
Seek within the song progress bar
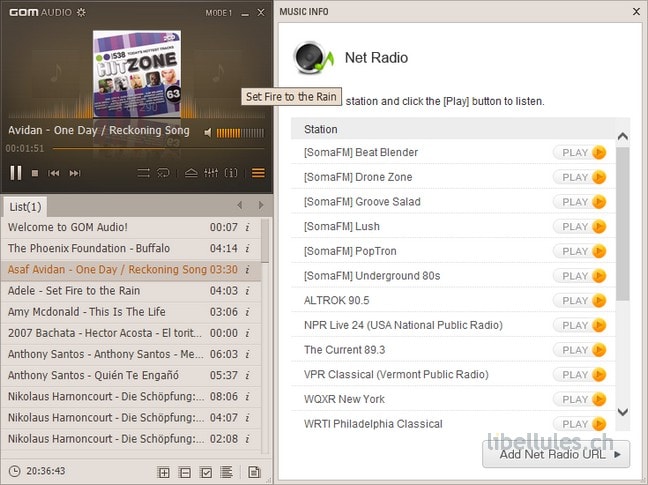(x=158, y=148)
